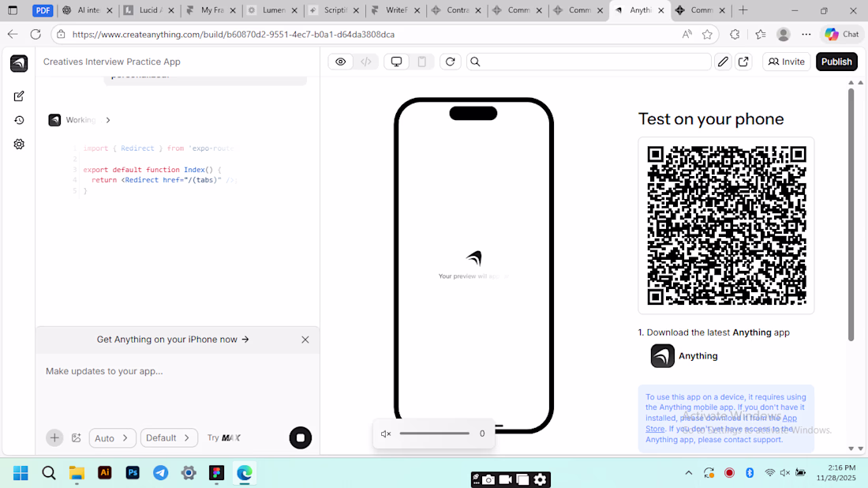Open Telegram from taskbar
The image size is (868, 488).
(x=160, y=472)
